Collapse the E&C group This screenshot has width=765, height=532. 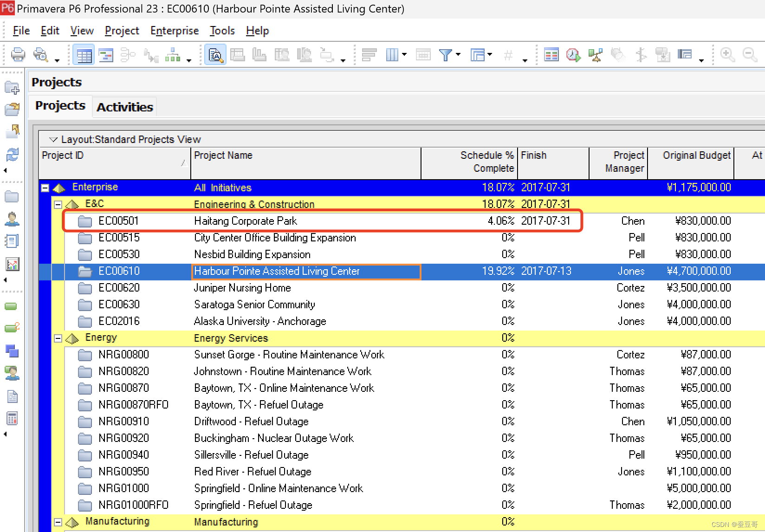pos(58,204)
